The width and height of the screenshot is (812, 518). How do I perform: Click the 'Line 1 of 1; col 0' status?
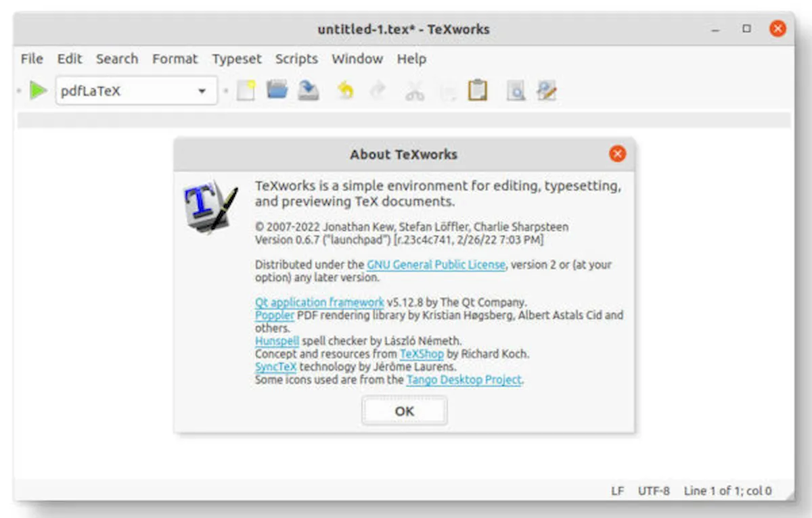click(728, 491)
